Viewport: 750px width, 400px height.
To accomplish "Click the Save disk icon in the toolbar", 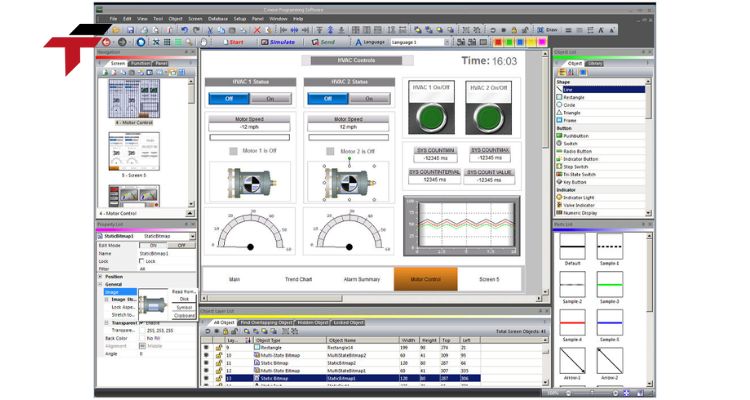I will point(130,30).
